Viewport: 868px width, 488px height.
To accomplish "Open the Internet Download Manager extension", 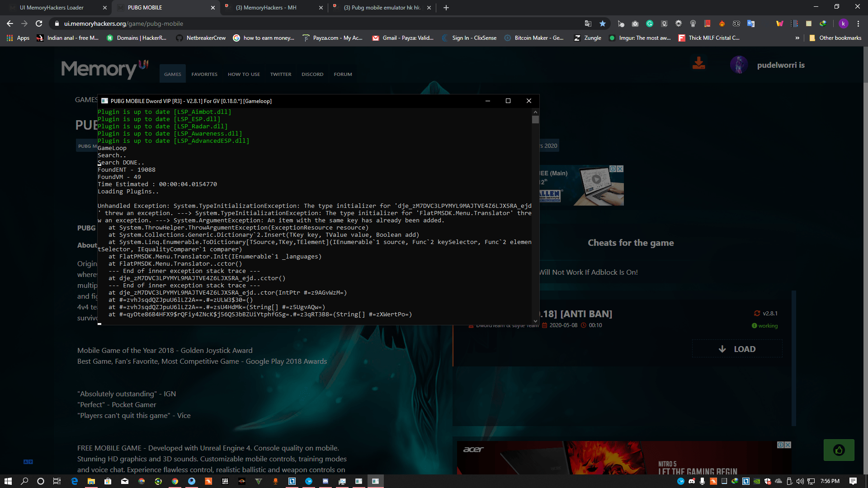I will pyautogui.click(x=823, y=23).
